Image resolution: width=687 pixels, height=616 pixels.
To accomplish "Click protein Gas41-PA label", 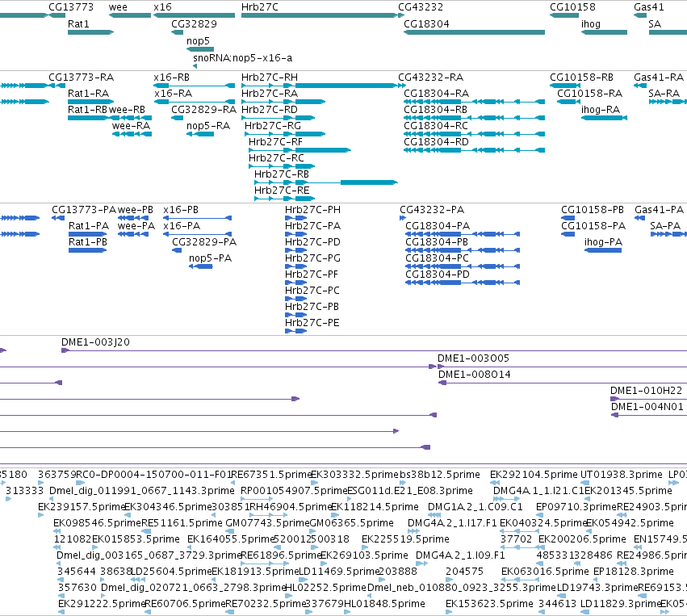I will click(659, 210).
